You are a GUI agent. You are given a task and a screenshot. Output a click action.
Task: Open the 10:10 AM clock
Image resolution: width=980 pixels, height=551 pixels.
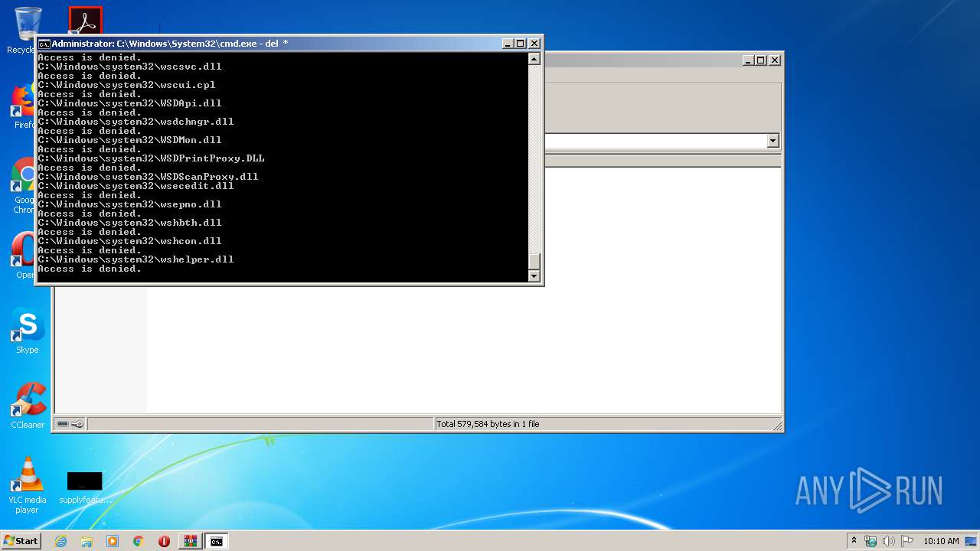click(941, 541)
